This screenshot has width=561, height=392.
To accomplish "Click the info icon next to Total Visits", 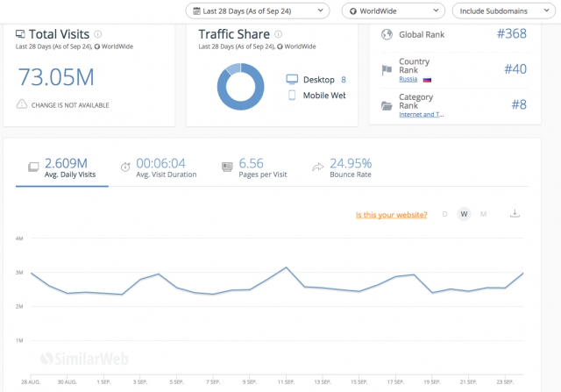I will pos(97,34).
